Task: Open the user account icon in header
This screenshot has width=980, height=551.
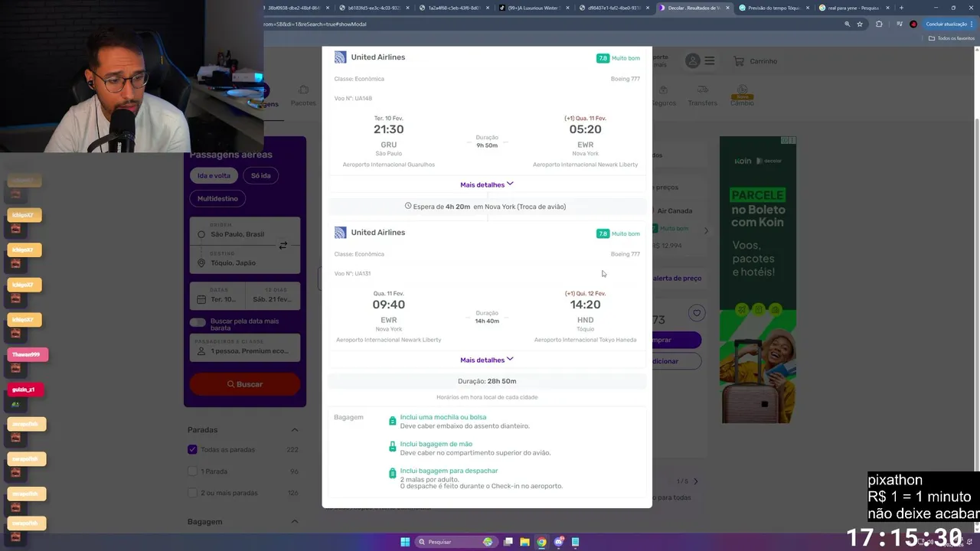Action: 693,61
